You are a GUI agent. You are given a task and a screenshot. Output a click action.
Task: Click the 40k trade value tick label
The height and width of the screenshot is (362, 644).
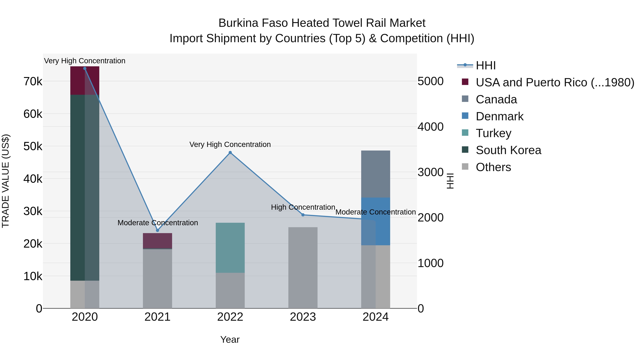tap(33, 179)
